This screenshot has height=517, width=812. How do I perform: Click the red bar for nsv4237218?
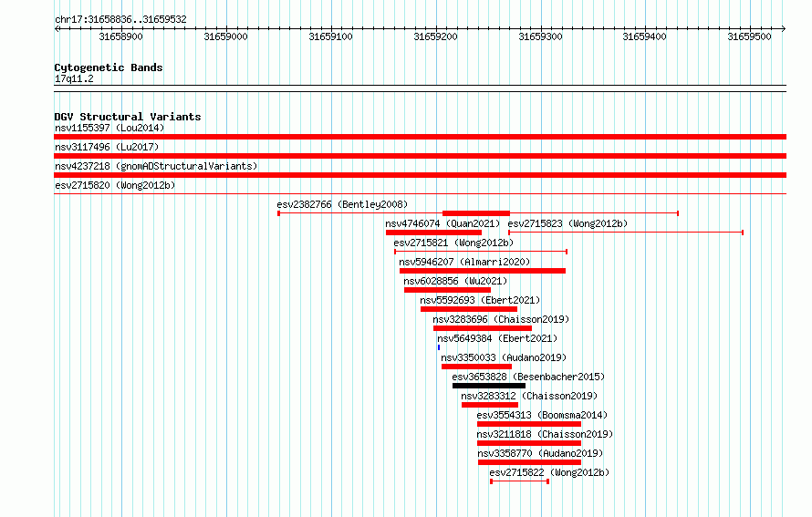420,175
